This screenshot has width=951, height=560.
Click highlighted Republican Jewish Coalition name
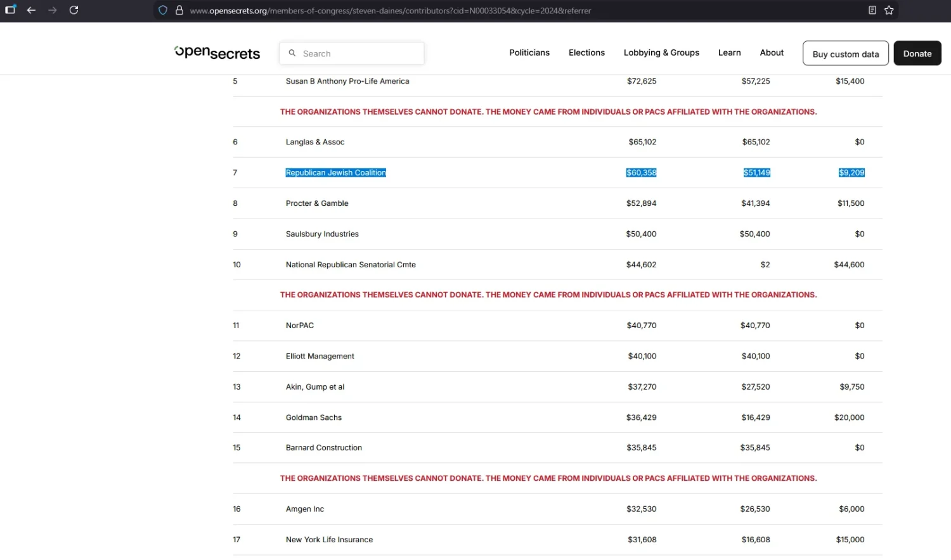coord(335,172)
